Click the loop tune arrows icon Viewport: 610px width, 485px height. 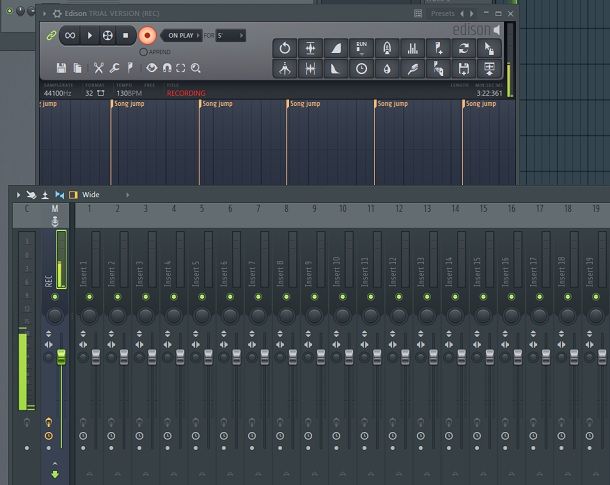464,48
